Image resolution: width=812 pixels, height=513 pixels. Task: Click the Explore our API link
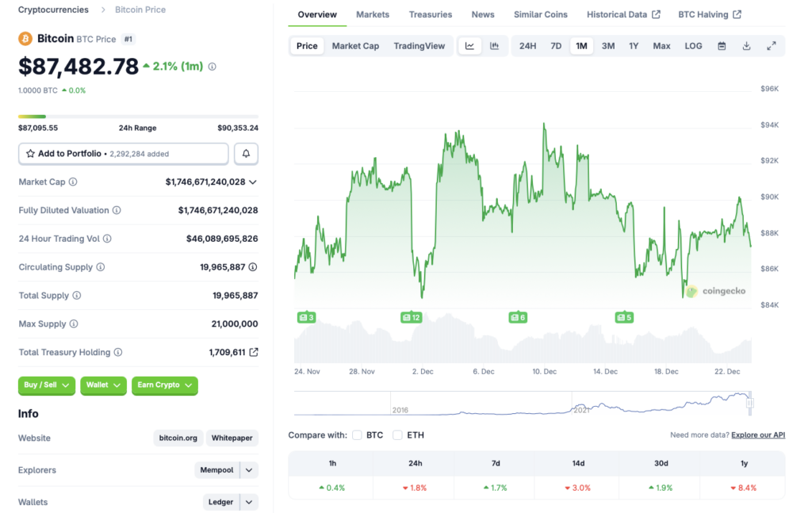pos(757,435)
